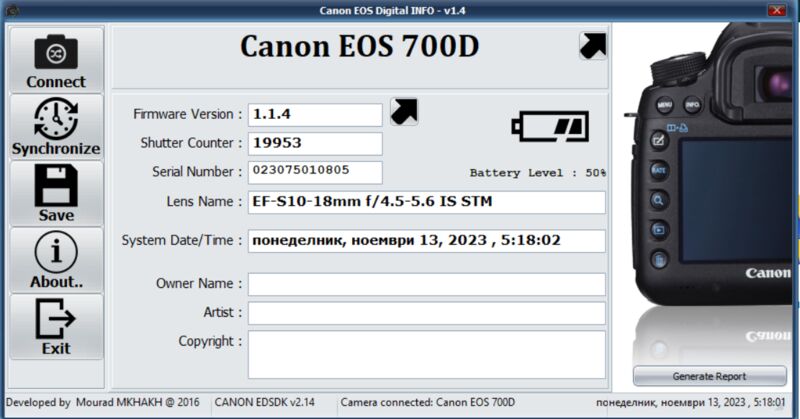
Task: Click the battery level icon
Action: tap(550, 126)
